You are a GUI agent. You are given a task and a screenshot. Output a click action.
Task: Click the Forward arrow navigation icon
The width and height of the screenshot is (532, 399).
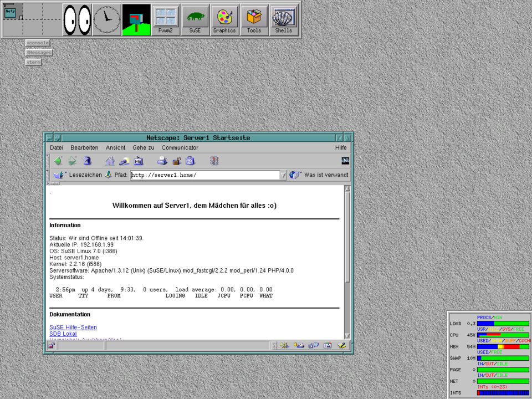pyautogui.click(x=73, y=161)
